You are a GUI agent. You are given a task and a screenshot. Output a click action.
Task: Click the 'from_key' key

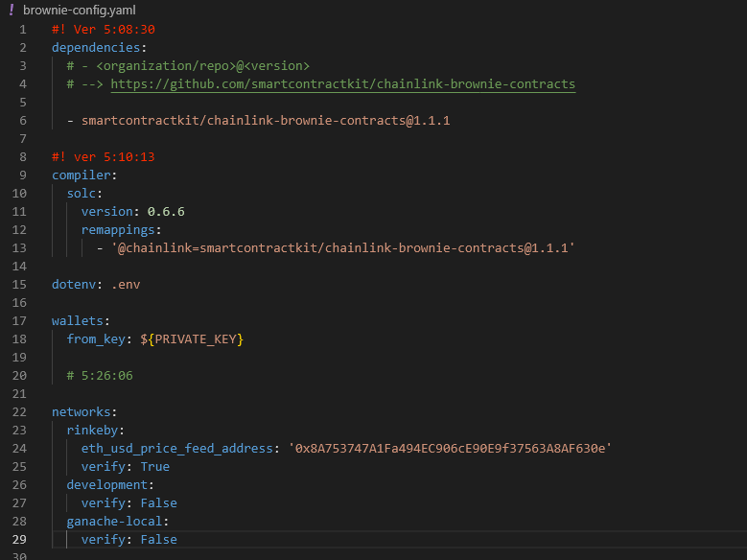click(x=96, y=338)
